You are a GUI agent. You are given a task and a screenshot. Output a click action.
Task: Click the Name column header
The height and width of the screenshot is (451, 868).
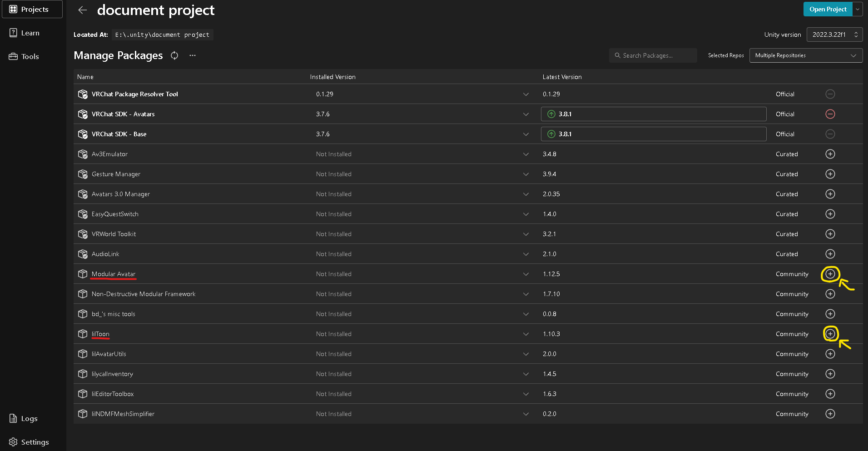tap(85, 77)
